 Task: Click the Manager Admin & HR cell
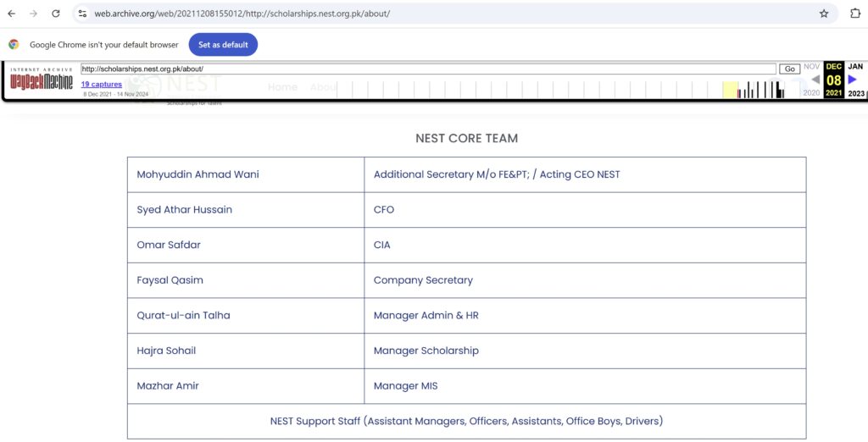point(585,315)
